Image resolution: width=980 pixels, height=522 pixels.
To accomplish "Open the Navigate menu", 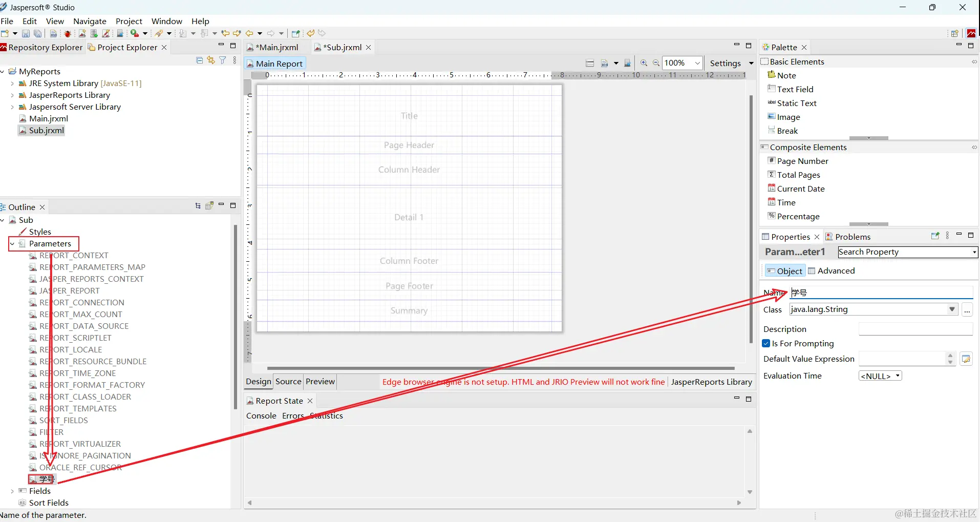I will point(90,21).
